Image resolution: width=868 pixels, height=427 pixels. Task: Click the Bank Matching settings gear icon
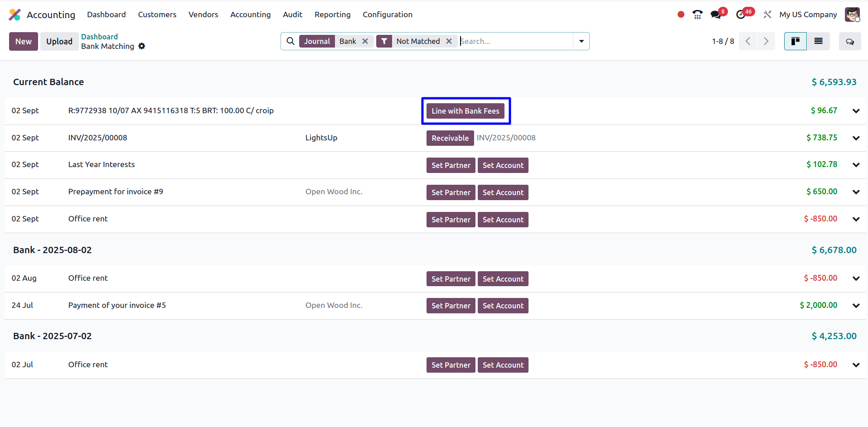142,46
